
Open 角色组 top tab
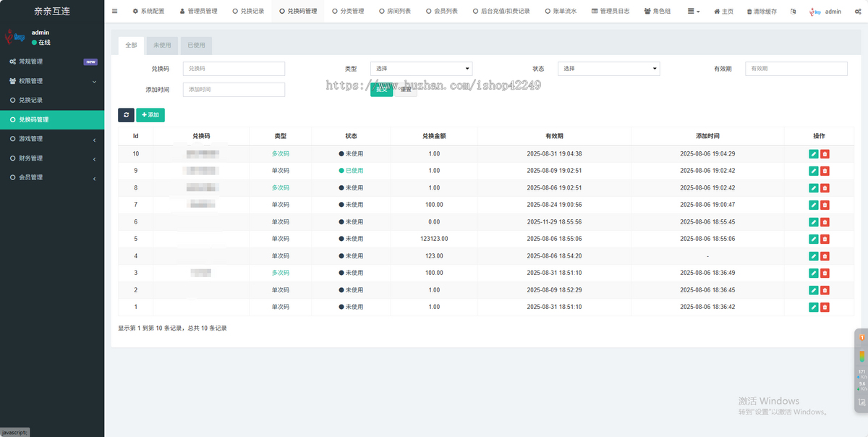pyautogui.click(x=657, y=12)
